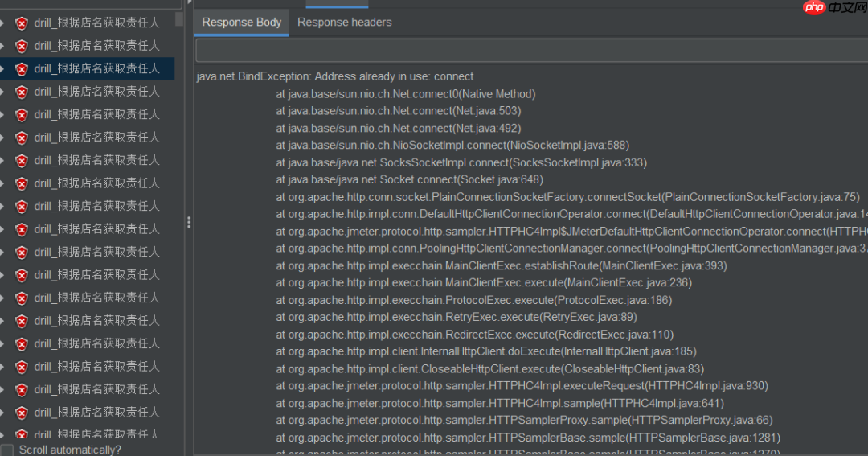
Task: Click the fifth result's red error shield icon
Action: [x=22, y=115]
